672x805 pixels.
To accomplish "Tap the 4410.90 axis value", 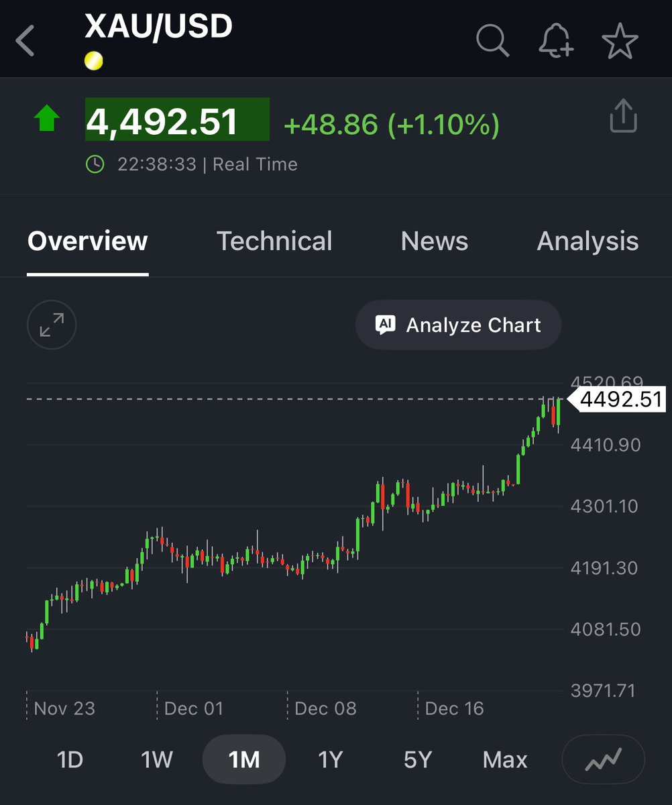I will pyautogui.click(x=606, y=445).
